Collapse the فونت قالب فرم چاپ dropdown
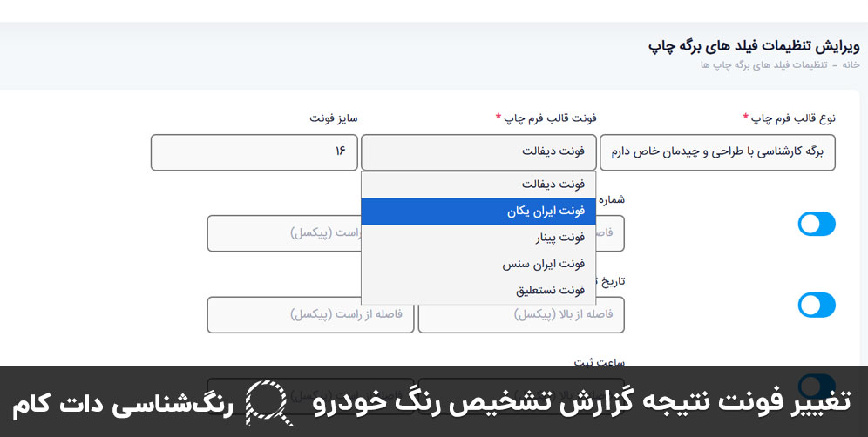The height and width of the screenshot is (437, 868). pyautogui.click(x=478, y=152)
